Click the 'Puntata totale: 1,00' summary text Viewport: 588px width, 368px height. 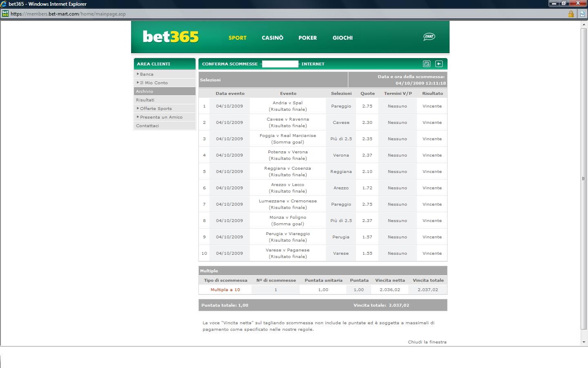point(225,305)
